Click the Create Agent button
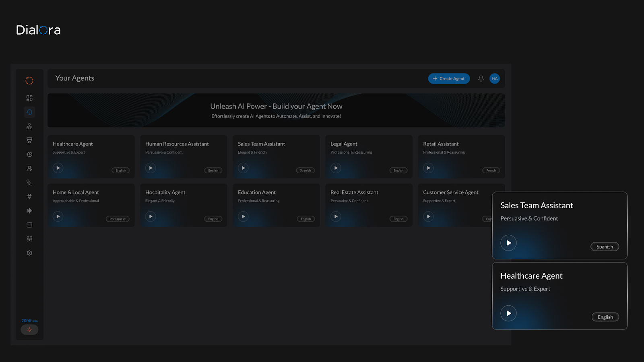Screen dimensions: 644x362 [449, 78]
